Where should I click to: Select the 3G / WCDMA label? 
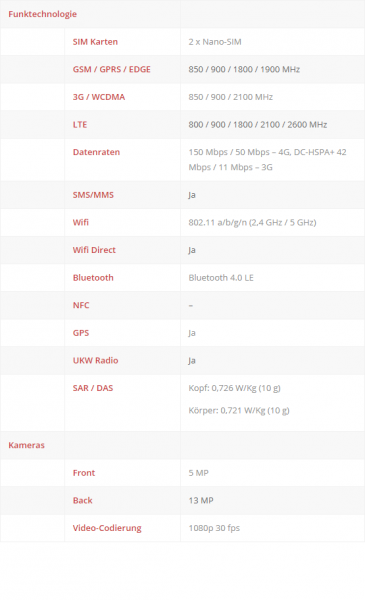[x=99, y=97]
